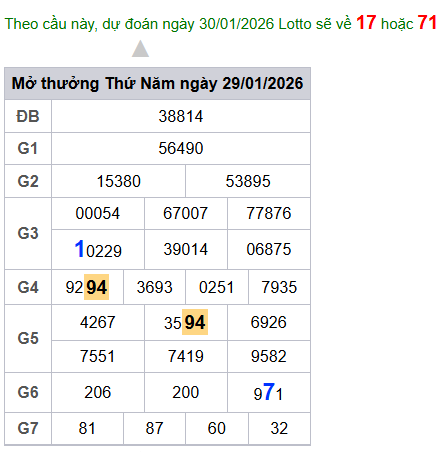
Task: Select G4 number 7935
Action: pos(279,288)
